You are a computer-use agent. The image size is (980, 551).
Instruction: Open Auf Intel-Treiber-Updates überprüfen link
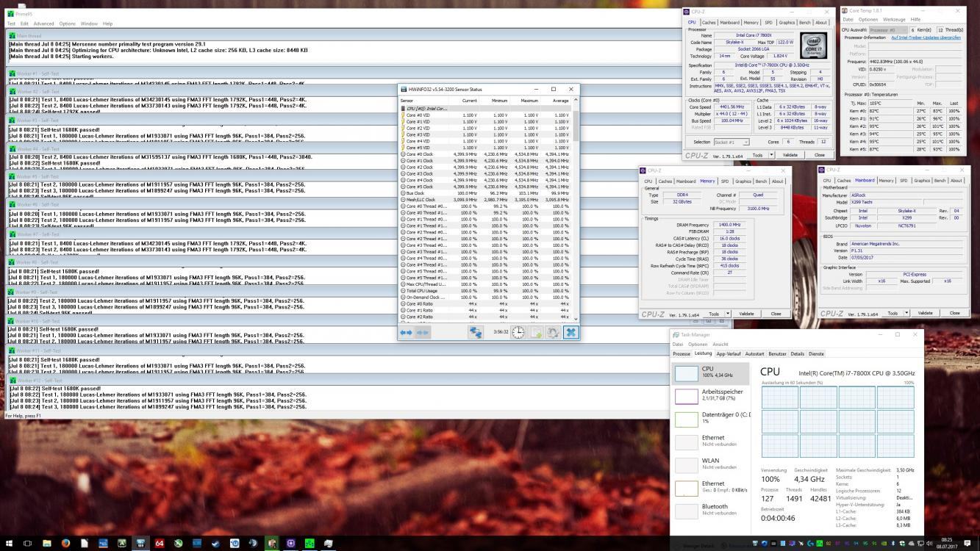pyautogui.click(x=926, y=37)
